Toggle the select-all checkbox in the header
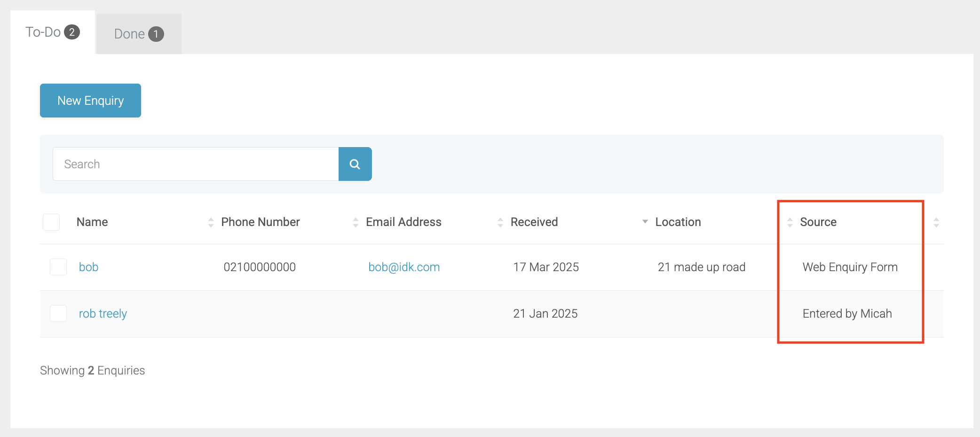980x437 pixels. (51, 222)
